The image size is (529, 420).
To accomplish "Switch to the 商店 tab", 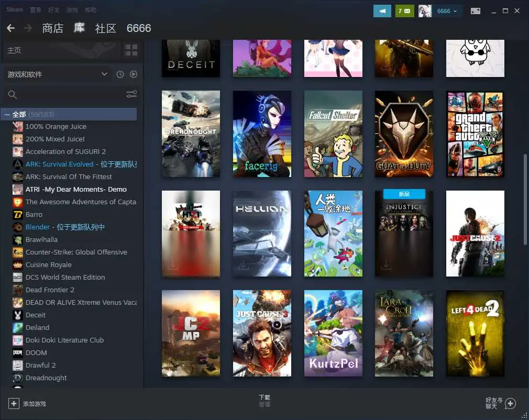I will 52,28.
